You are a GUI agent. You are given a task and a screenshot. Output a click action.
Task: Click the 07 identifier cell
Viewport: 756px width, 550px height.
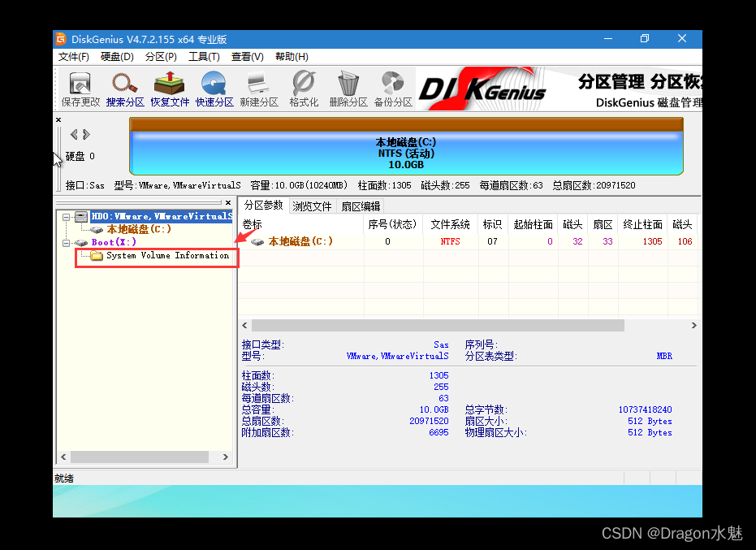pos(492,242)
